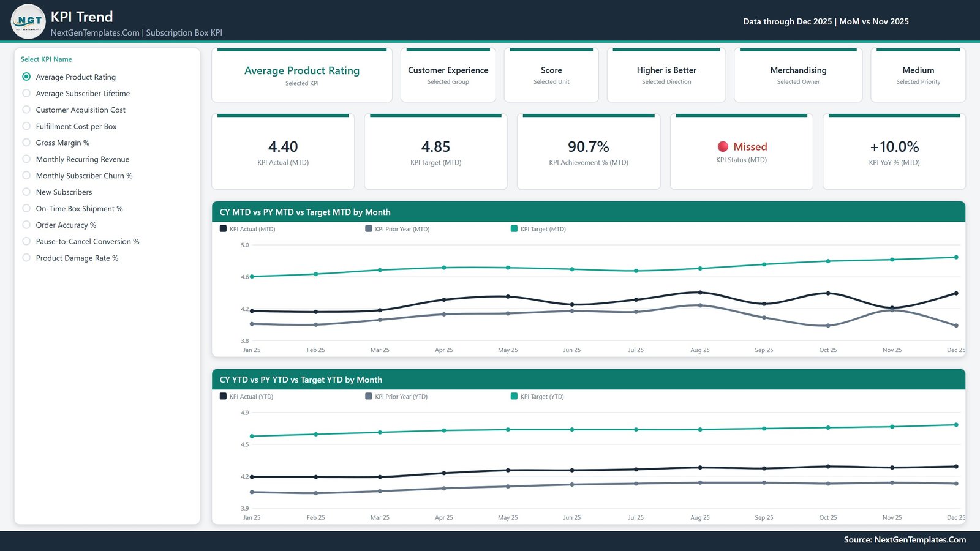Click the CY YTD vs PY YTD chart title
The image size is (980, 551).
click(x=301, y=380)
